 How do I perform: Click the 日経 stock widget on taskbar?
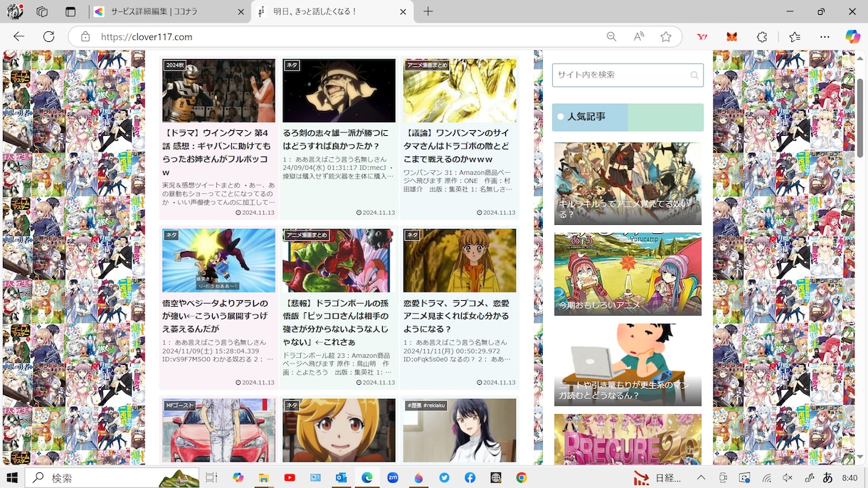[x=658, y=477]
